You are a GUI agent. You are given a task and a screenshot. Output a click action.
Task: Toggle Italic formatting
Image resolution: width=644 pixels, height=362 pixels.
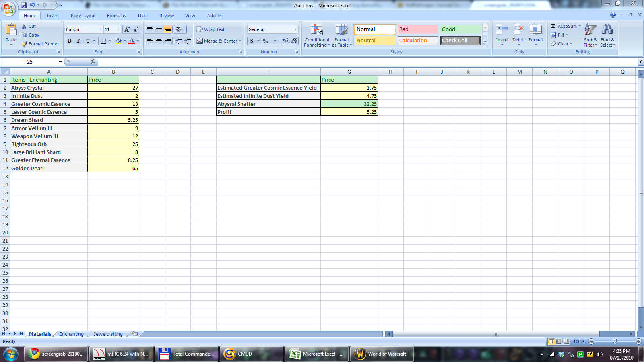(78, 41)
